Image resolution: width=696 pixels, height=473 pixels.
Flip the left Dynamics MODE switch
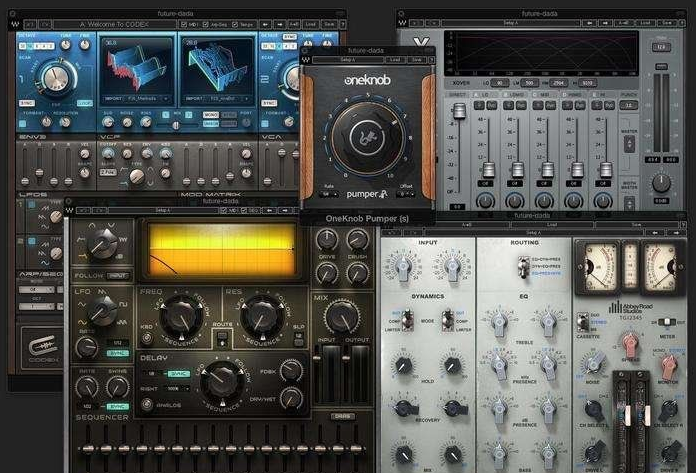407,320
